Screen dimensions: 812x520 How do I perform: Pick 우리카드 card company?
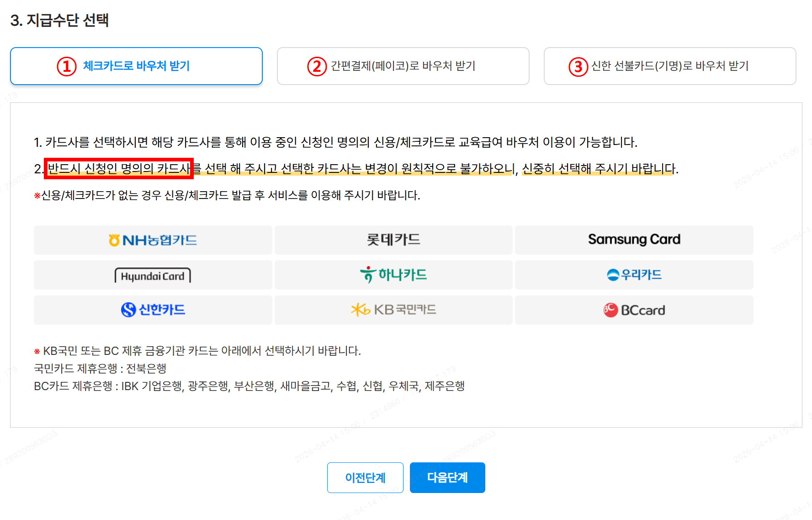coord(634,275)
